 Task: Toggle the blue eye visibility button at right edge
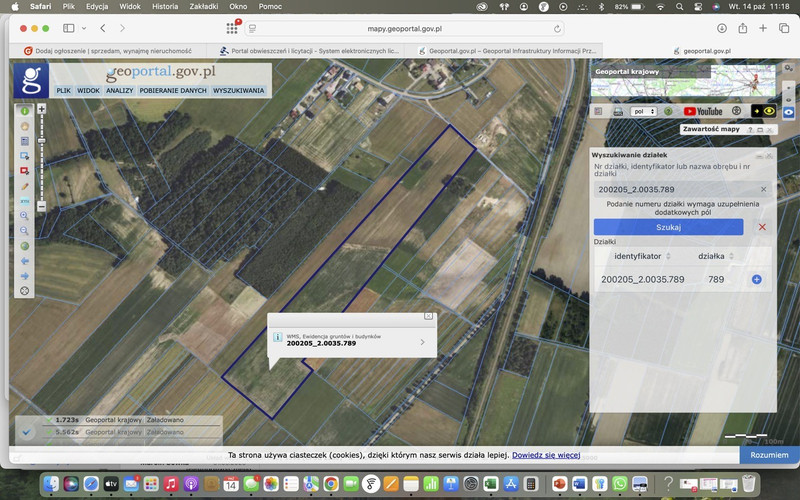coord(789,111)
